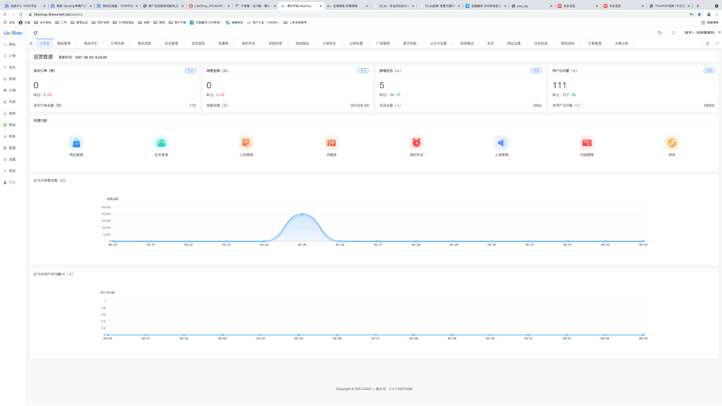Open the blue megaphone shortcut icon
722x406 pixels.
pyautogui.click(x=501, y=143)
